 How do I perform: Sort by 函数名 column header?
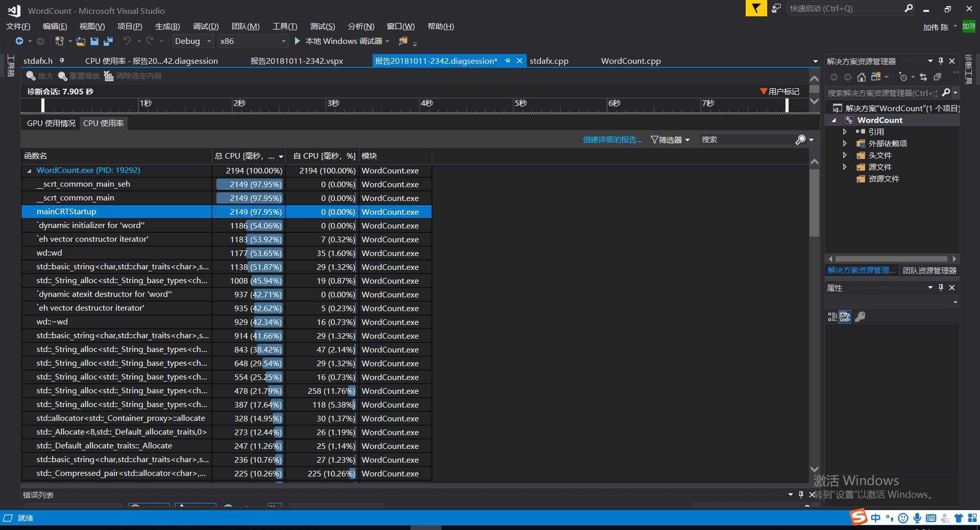pyautogui.click(x=116, y=156)
